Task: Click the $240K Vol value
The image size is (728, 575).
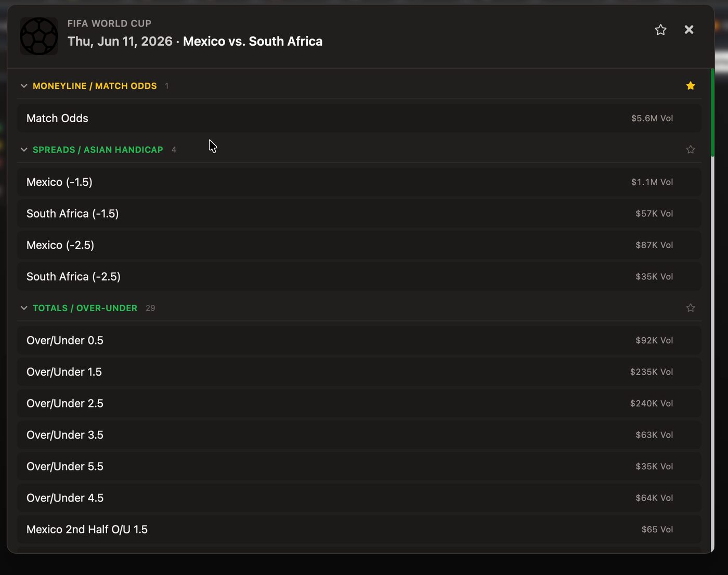Action: 652,403
